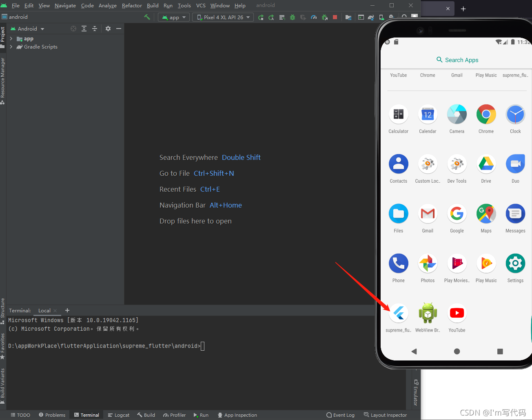Expand the Gradle Scripts tree node

coord(11,47)
